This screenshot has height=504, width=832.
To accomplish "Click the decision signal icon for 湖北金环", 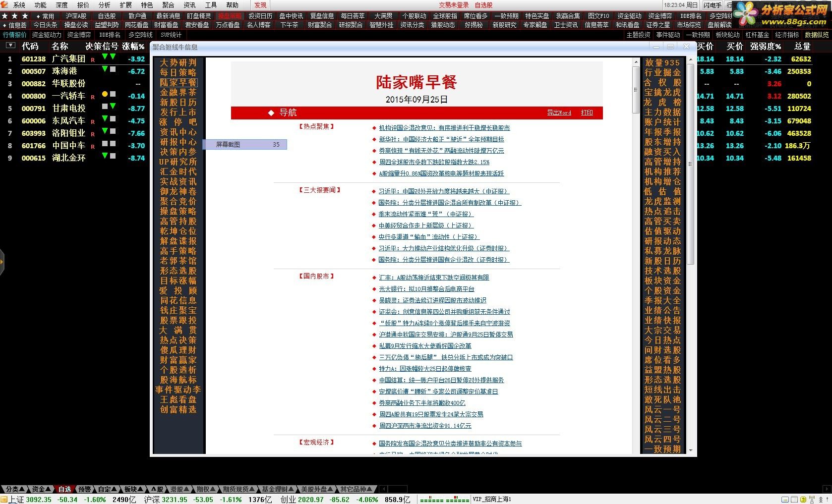I will (x=109, y=156).
